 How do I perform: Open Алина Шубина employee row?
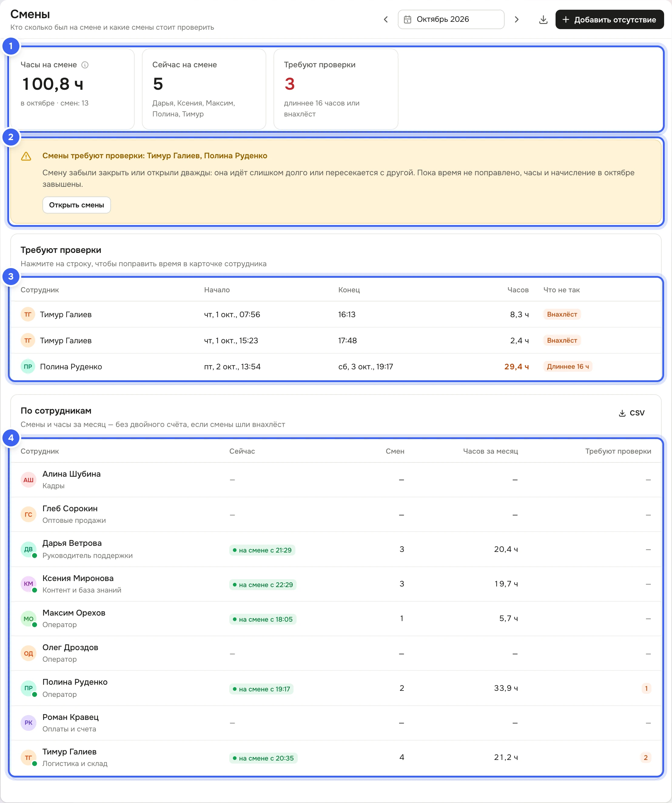tap(336, 480)
